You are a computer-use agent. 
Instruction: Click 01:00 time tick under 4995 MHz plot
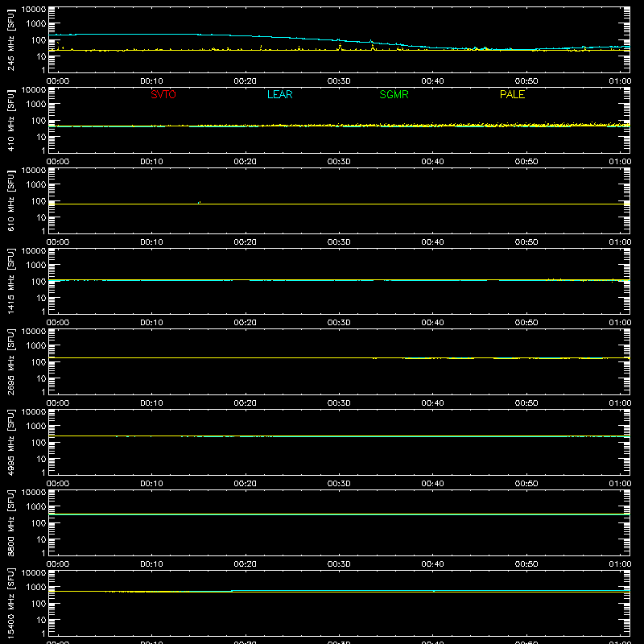620,484
